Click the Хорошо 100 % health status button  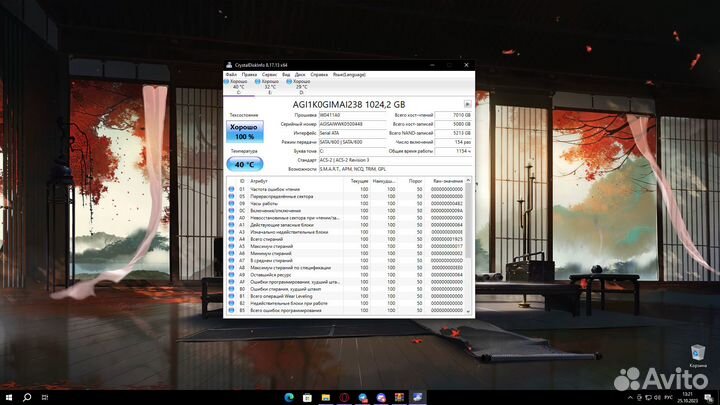(244, 131)
